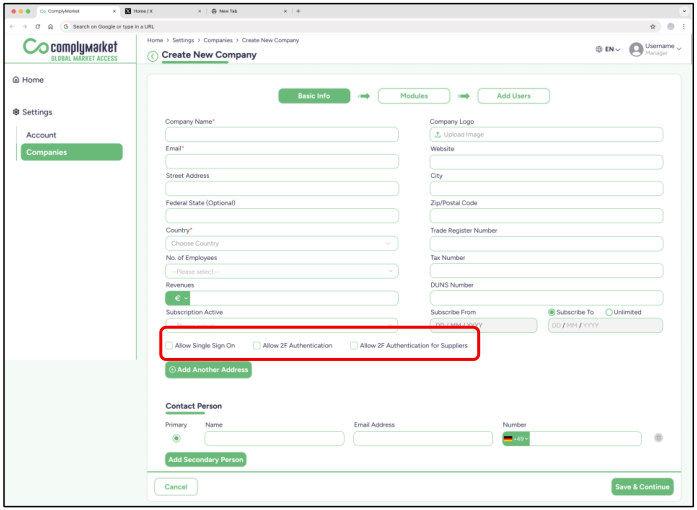The height and width of the screenshot is (510, 697).
Task: Check Allow Single Sign On
Action: pos(169,345)
